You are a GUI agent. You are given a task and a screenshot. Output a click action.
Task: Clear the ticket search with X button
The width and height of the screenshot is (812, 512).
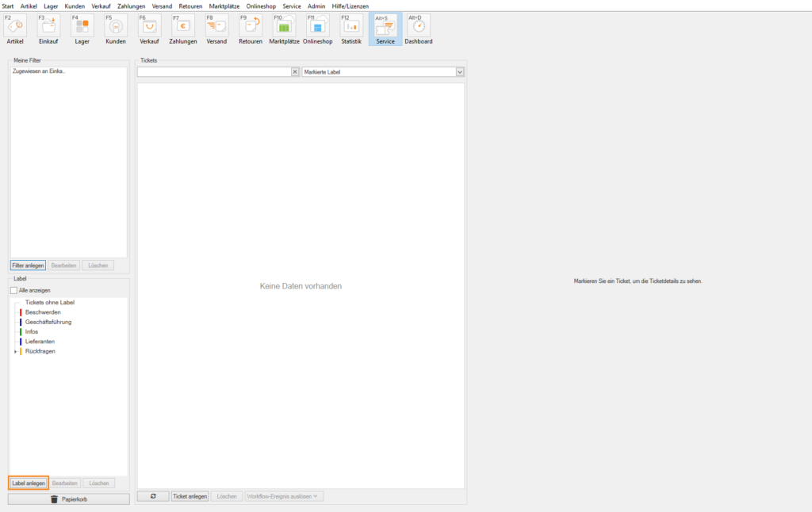pos(295,72)
